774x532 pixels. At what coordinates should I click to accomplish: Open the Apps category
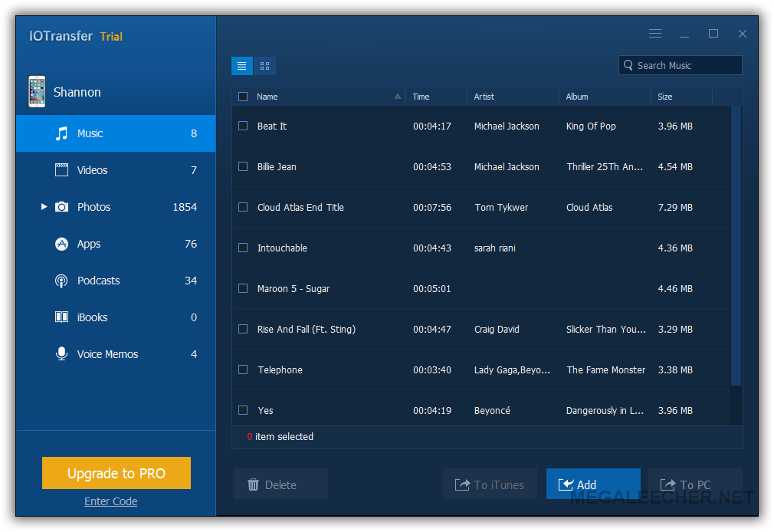(x=116, y=244)
